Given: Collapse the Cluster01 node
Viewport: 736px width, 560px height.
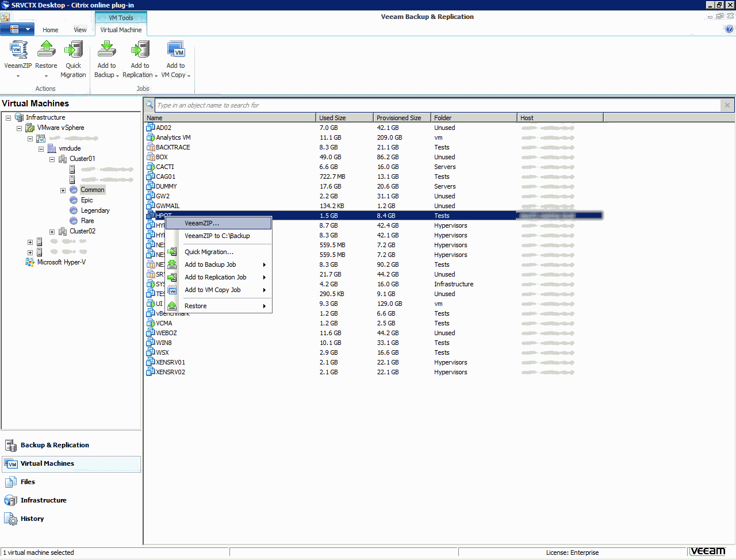Looking at the screenshot, I should click(52, 159).
